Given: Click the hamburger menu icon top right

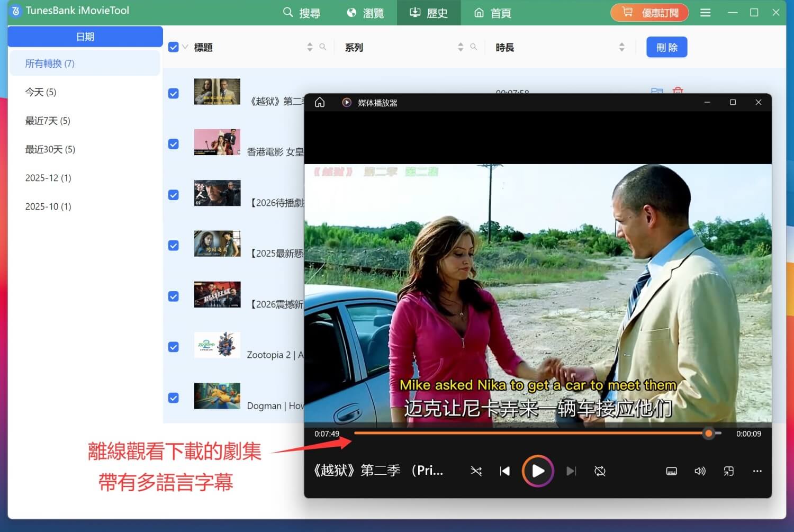Looking at the screenshot, I should (705, 12).
